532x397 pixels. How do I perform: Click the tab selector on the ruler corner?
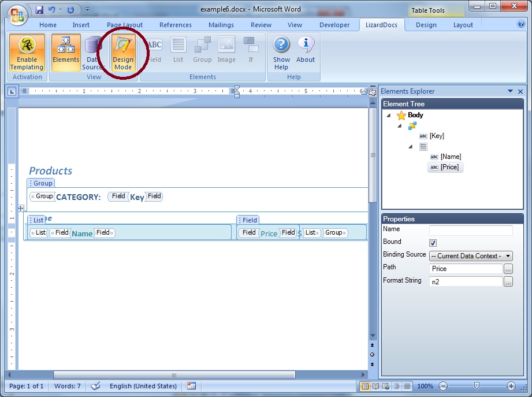[x=12, y=91]
